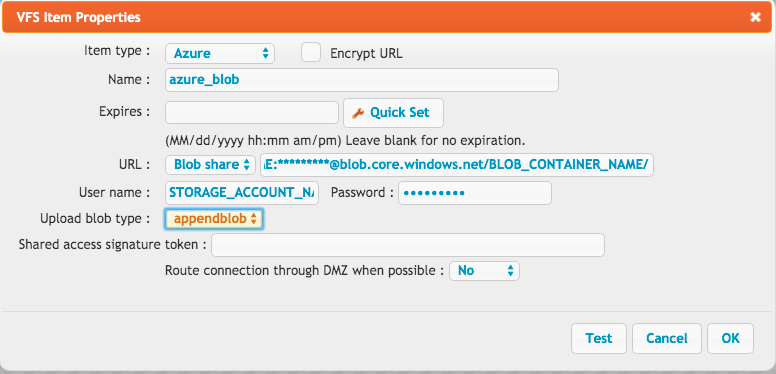
Task: Click the Cancel button
Action: (x=667, y=338)
